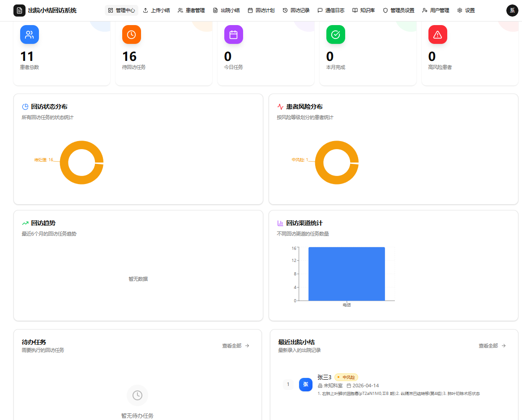Click the 患者管理 people icon in nav
The image size is (522, 420).
coord(180,10)
